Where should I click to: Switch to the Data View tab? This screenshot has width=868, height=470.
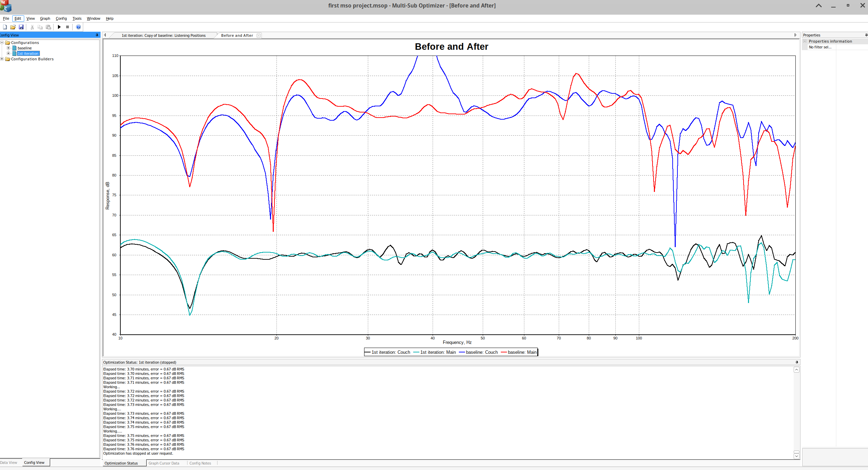9,463
